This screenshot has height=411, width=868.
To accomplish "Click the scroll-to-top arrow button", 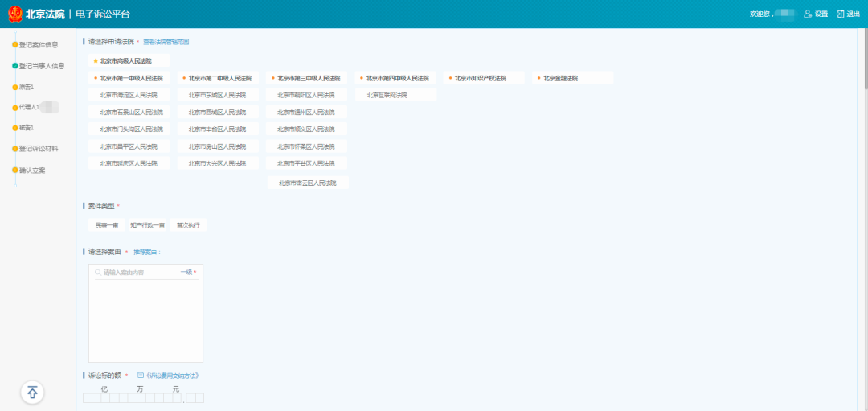I will tap(32, 392).
